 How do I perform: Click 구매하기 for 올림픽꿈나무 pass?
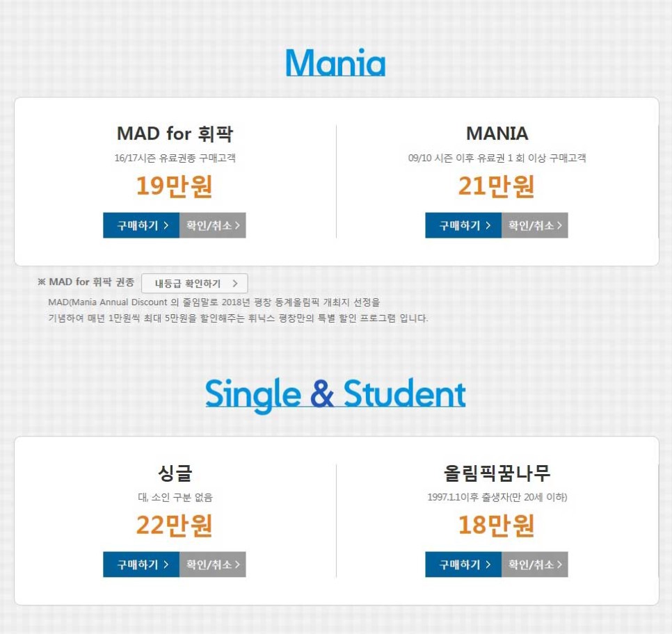pos(463,564)
